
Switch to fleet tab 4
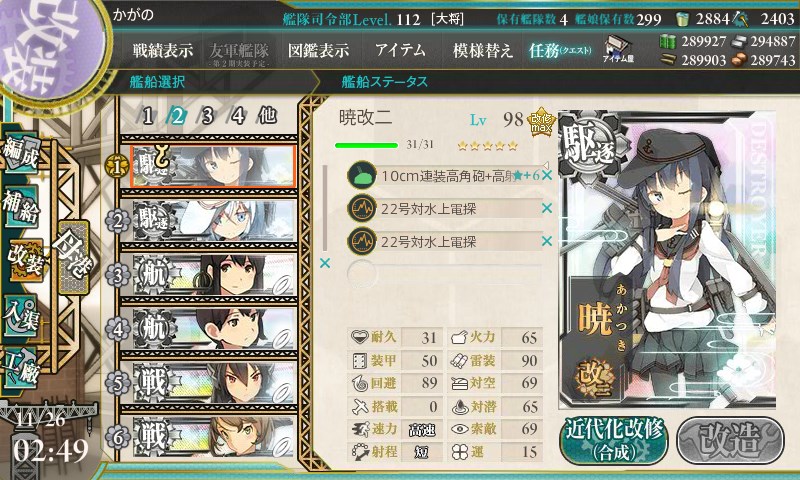point(237,116)
